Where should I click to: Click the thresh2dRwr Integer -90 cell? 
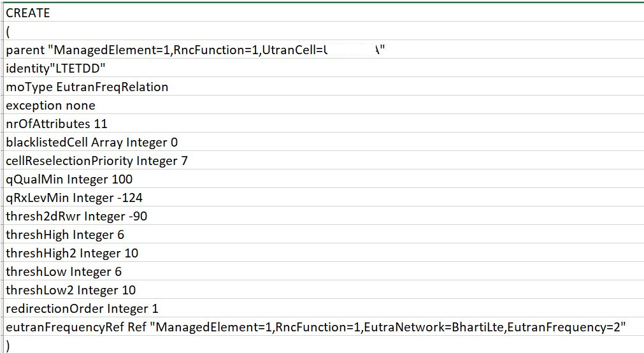pyautogui.click(x=324, y=216)
